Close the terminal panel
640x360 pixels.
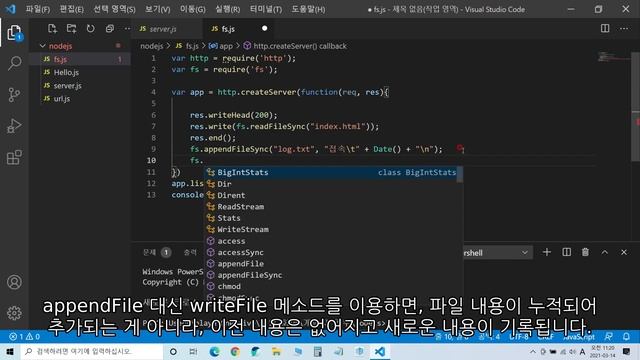(624, 252)
